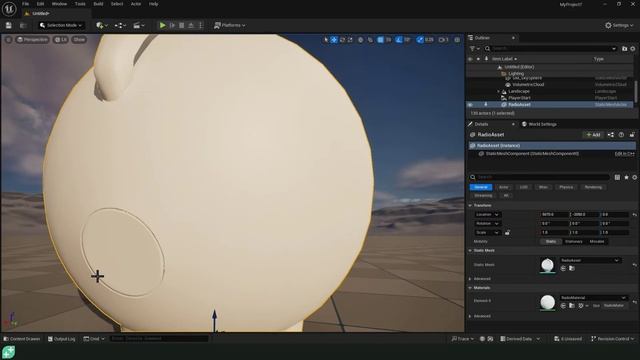The width and height of the screenshot is (640, 360).
Task: Select PlayerStart in the Outliner
Action: click(519, 98)
